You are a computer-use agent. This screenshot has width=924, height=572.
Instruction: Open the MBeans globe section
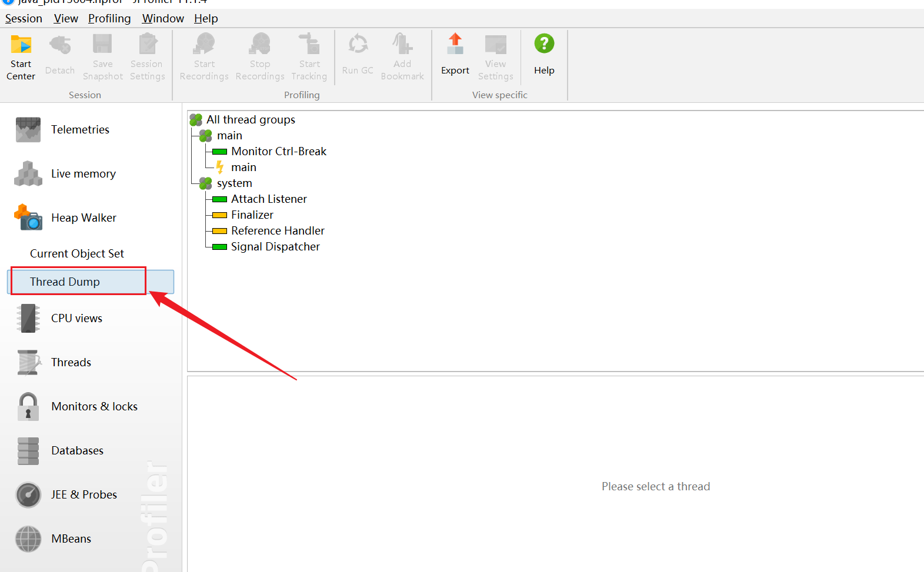(28, 538)
